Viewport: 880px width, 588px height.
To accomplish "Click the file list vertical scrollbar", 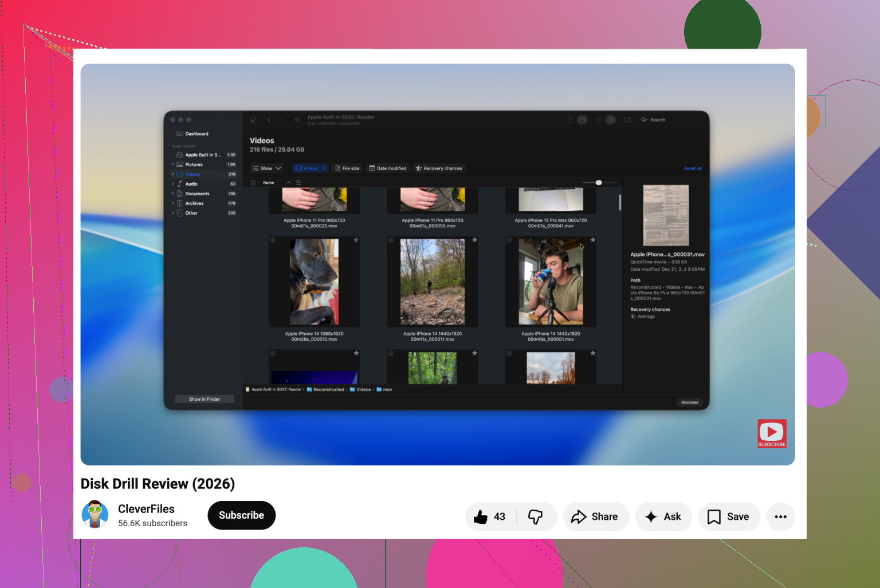I will pyautogui.click(x=620, y=203).
